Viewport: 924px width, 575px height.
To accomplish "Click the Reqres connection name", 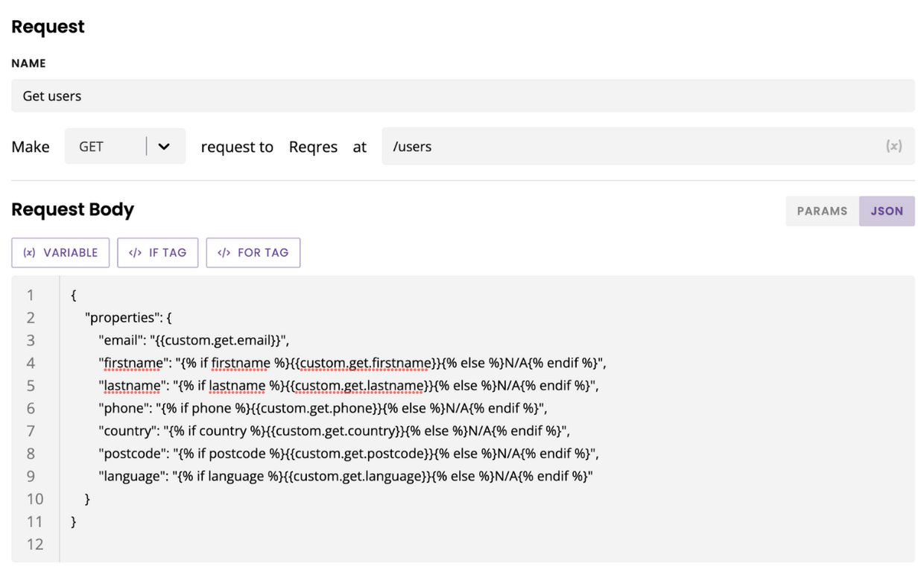I will [x=313, y=147].
